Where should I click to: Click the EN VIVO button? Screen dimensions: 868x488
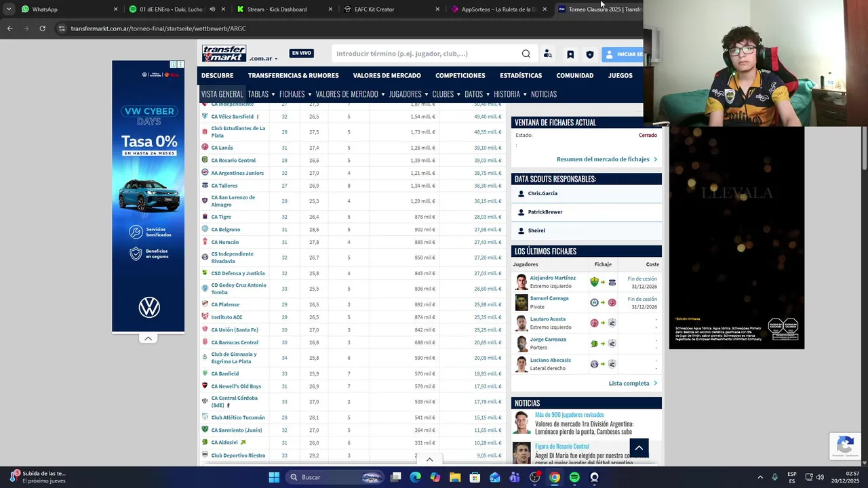[x=302, y=54]
